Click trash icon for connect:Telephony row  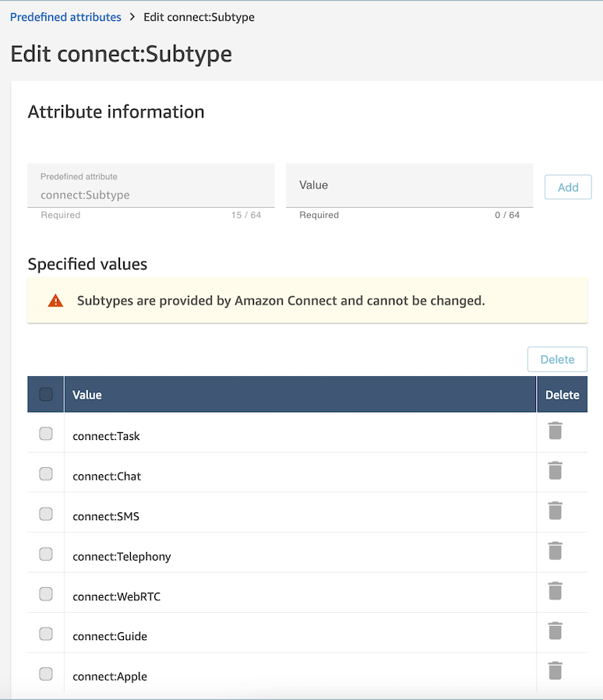click(555, 551)
